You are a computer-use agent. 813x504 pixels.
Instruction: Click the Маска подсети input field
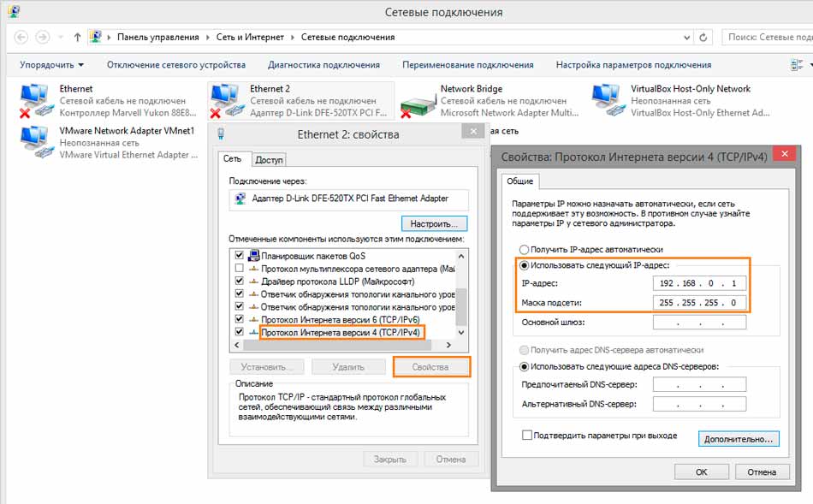point(699,302)
